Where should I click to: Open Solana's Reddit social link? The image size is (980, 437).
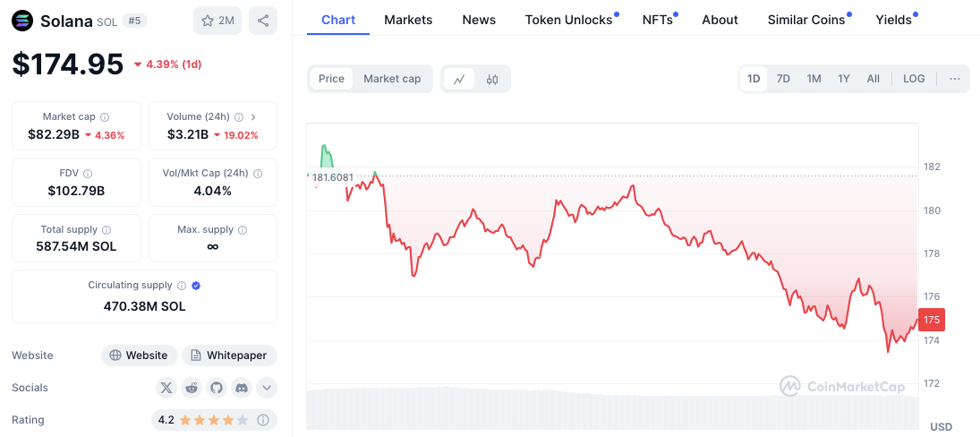pos(192,388)
